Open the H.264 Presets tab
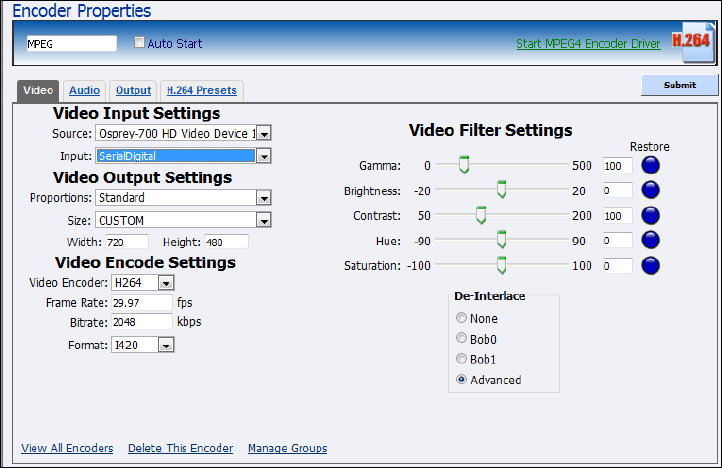Viewport: 722px width, 468px height. [202, 91]
